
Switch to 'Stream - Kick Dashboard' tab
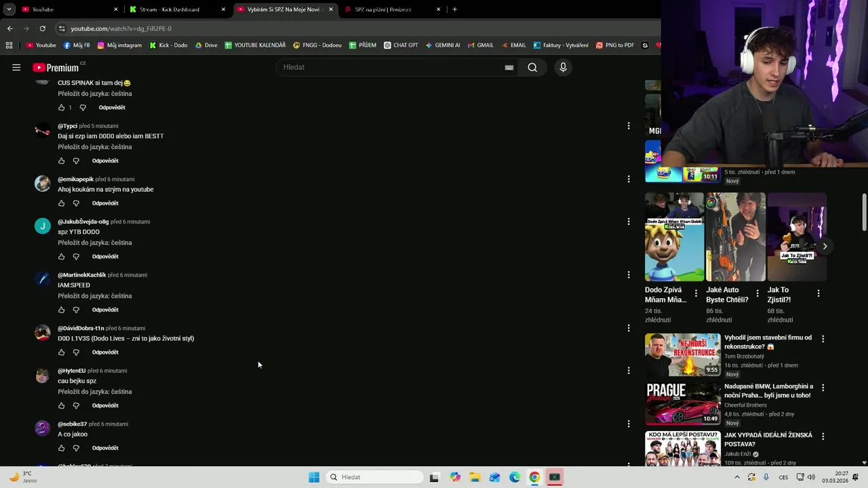coord(175,9)
